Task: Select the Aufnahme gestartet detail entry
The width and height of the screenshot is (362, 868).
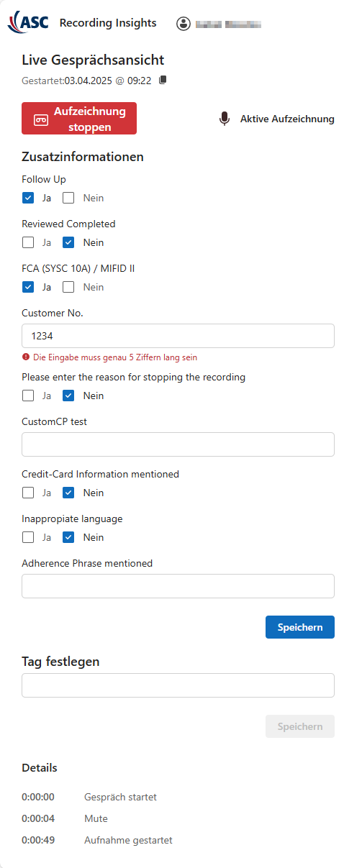Action: point(128,840)
